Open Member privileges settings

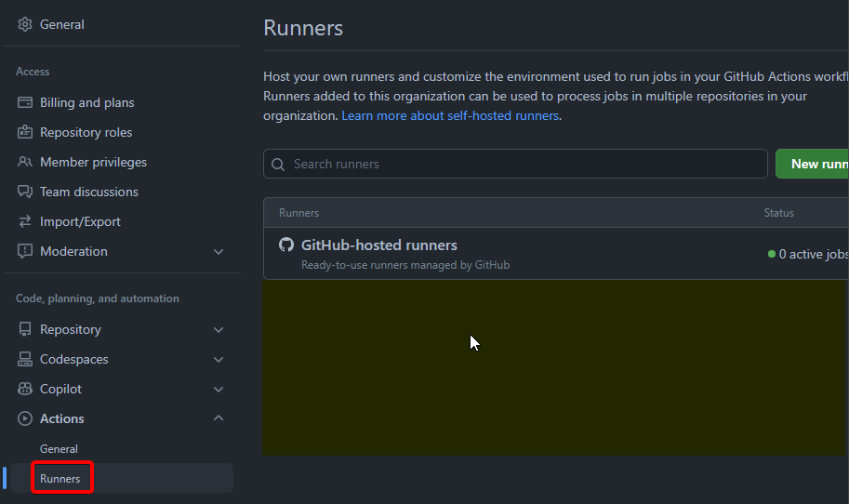tap(93, 162)
